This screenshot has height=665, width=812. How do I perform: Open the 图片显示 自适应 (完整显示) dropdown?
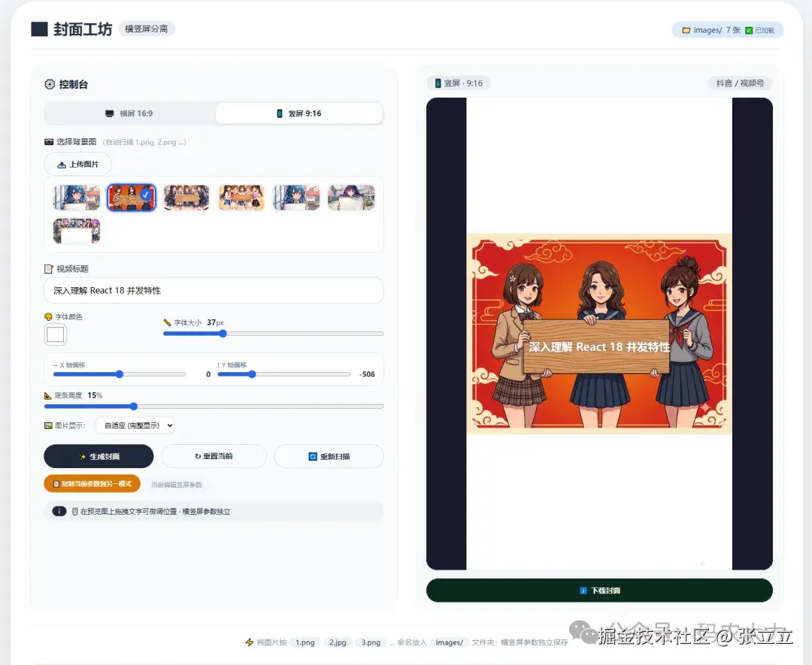tap(135, 425)
